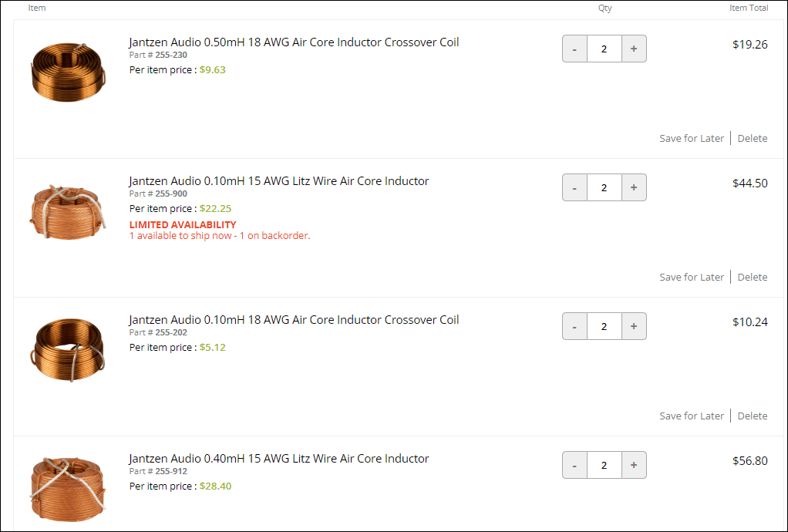
Task: Increase quantity of 0.50mH 18 AWG inductor
Action: click(x=634, y=49)
